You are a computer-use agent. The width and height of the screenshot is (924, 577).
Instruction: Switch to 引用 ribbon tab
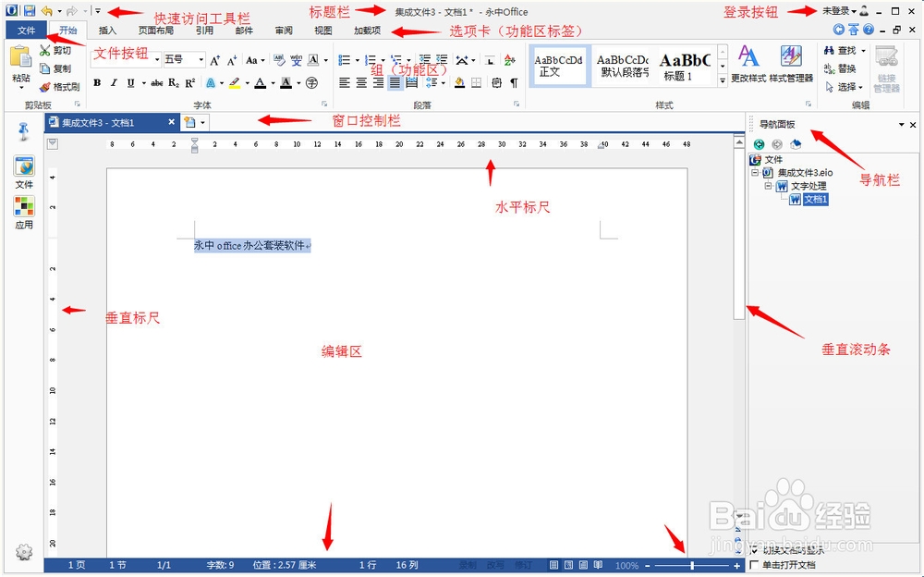coord(204,31)
